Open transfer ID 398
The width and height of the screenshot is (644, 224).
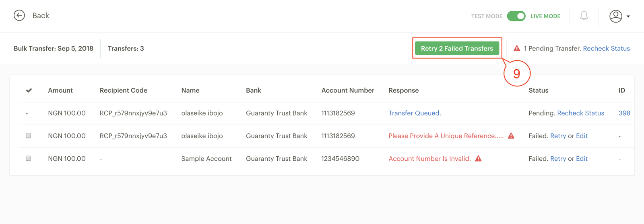coord(624,113)
